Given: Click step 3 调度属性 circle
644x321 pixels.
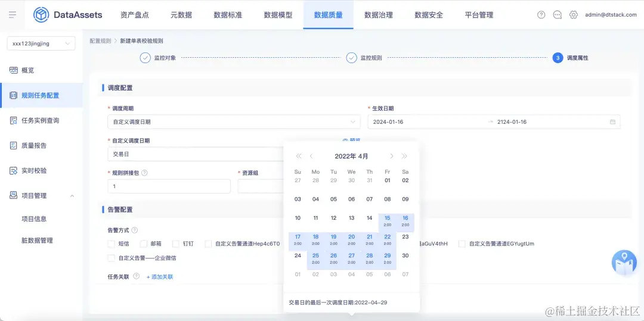Looking at the screenshot, I should [x=558, y=58].
